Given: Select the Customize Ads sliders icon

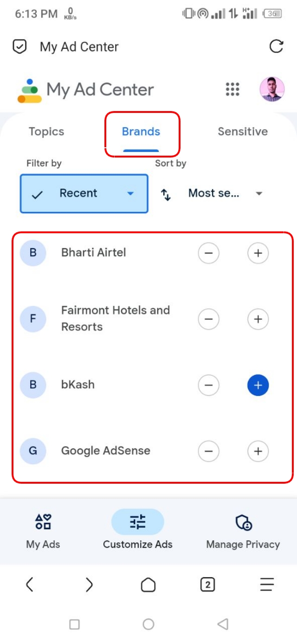Looking at the screenshot, I should [x=138, y=521].
